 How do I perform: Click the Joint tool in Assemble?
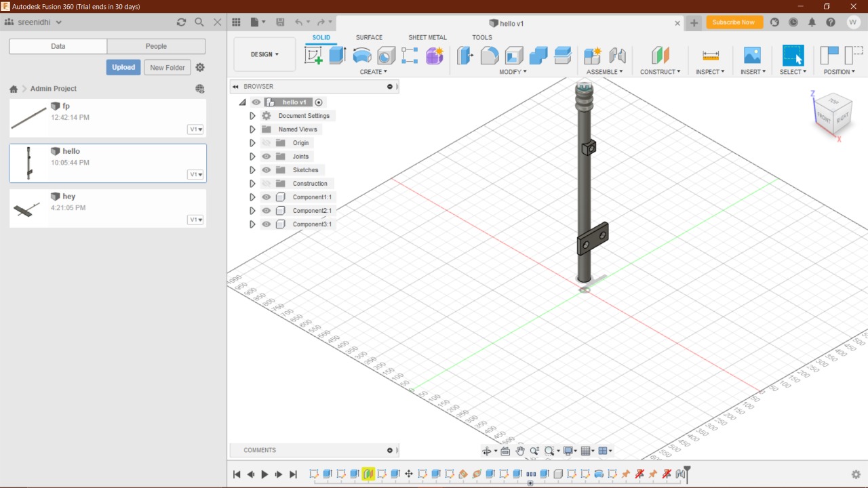617,56
